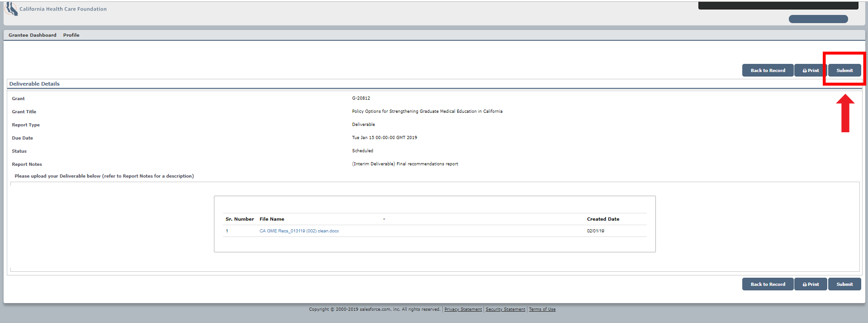Click the salesforce.com copyright notice
The height and width of the screenshot is (323, 868).
tap(375, 309)
